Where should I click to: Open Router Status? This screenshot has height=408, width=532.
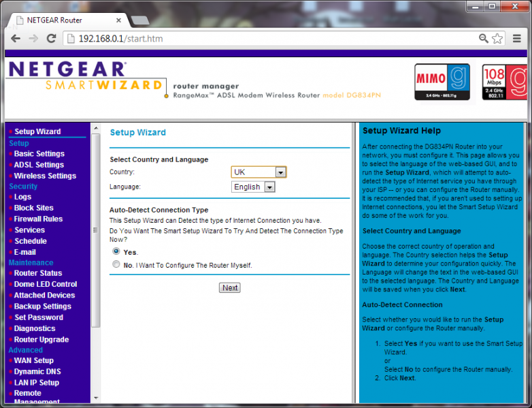coord(38,273)
